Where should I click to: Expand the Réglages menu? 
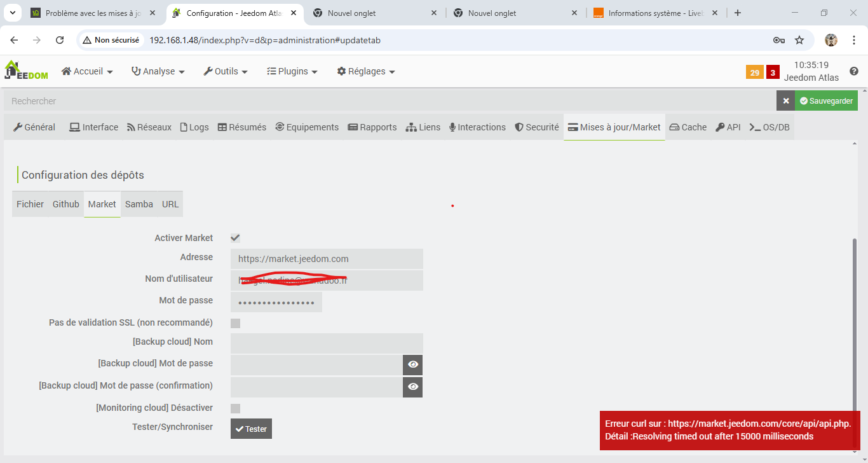point(366,71)
